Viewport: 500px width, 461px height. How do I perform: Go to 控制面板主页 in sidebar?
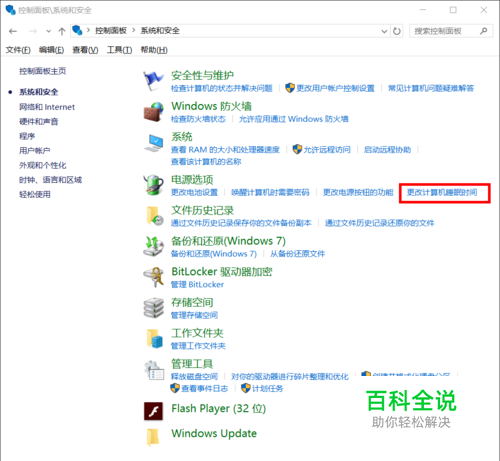(x=43, y=71)
